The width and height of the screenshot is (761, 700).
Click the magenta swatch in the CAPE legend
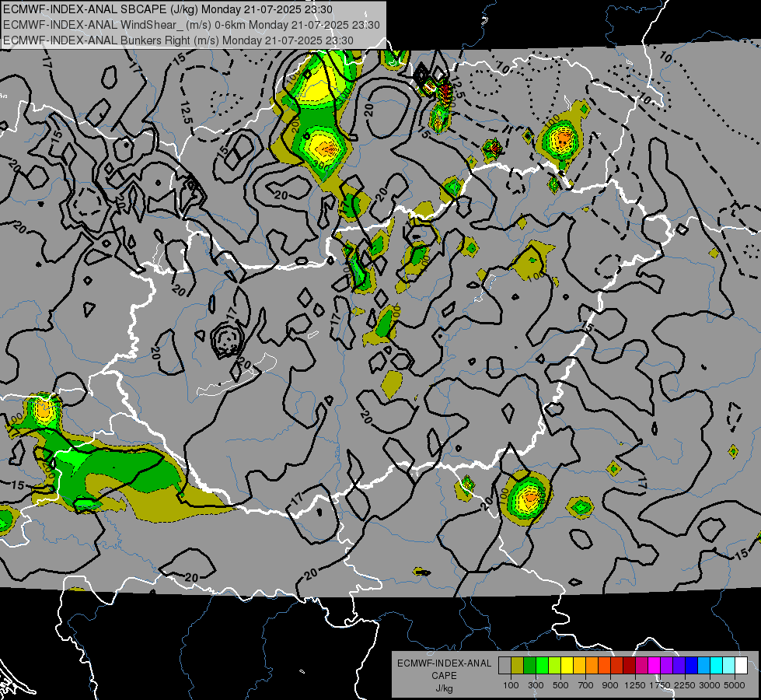[x=655, y=666]
